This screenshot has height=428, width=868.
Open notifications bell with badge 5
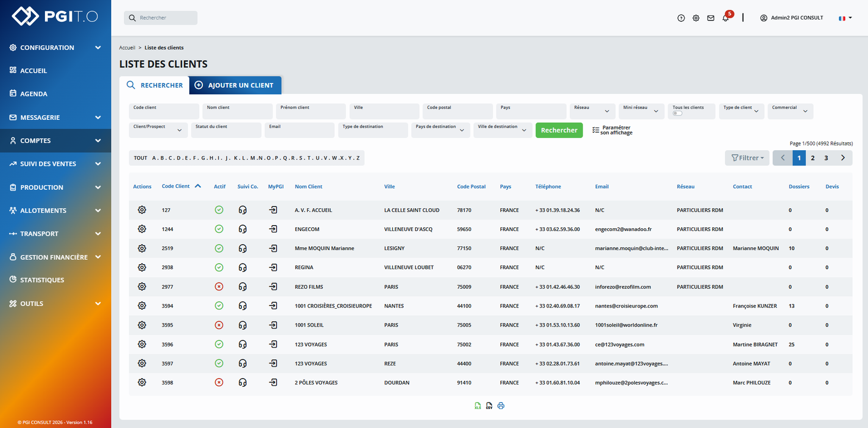click(x=726, y=17)
